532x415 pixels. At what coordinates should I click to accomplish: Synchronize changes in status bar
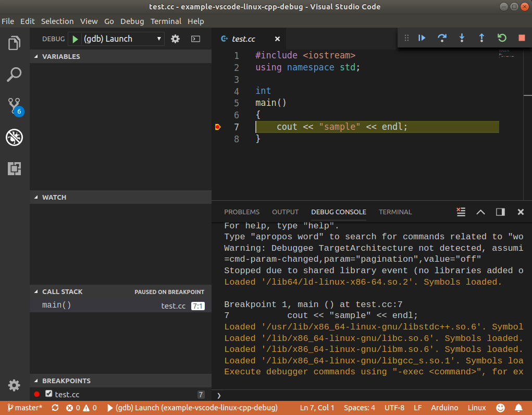point(55,408)
